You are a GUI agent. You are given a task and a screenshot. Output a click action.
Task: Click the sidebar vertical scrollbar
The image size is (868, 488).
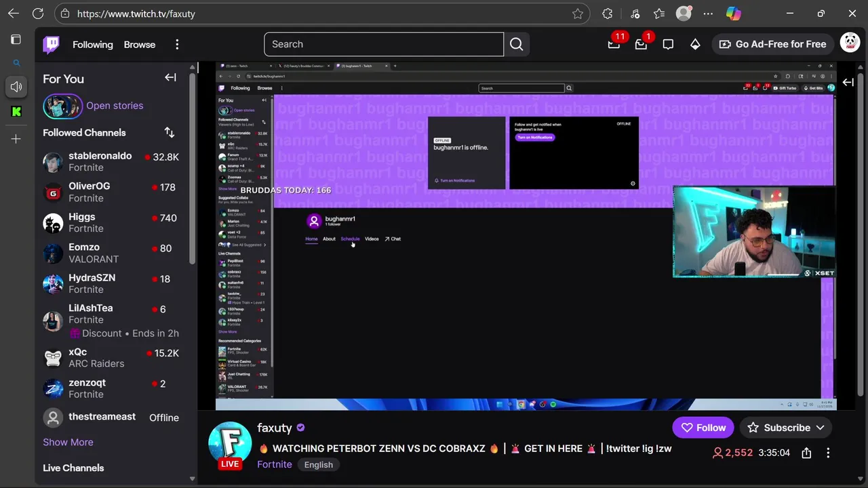click(x=193, y=169)
